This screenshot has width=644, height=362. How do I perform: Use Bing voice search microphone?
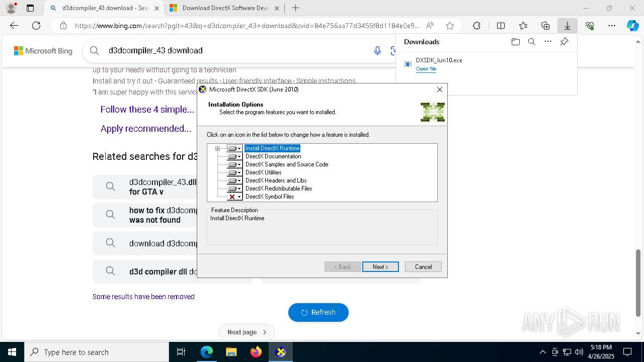[377, 50]
